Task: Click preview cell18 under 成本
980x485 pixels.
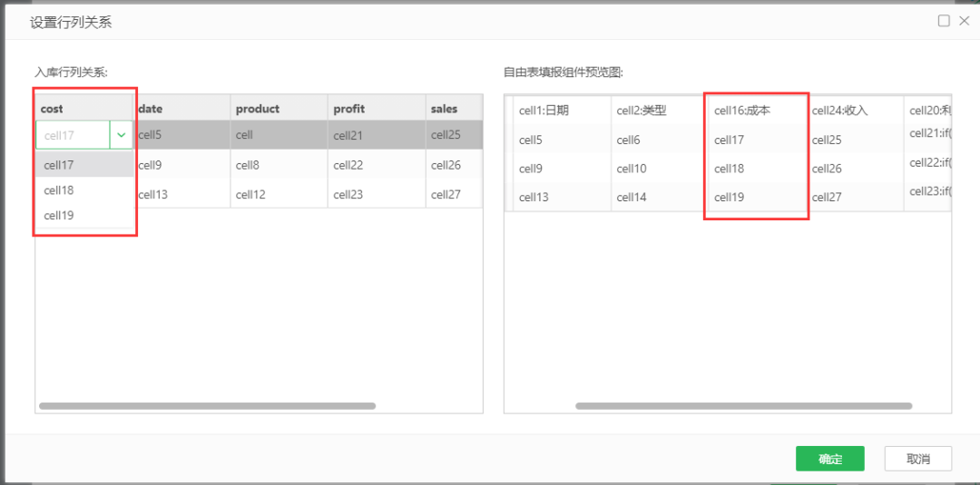Action: [757, 169]
